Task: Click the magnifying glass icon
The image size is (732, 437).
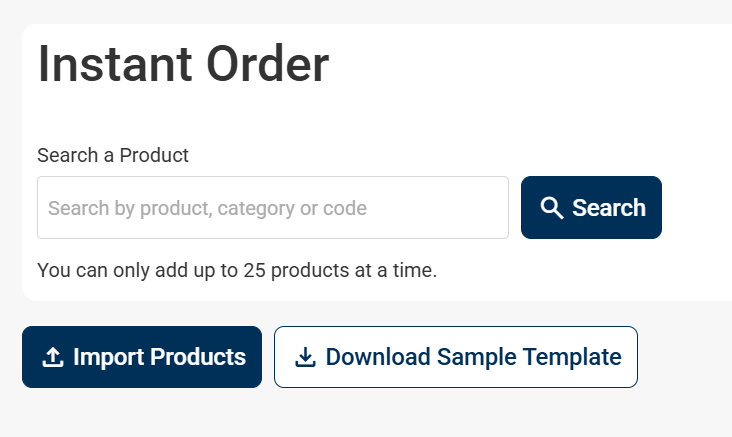Action: (552, 208)
